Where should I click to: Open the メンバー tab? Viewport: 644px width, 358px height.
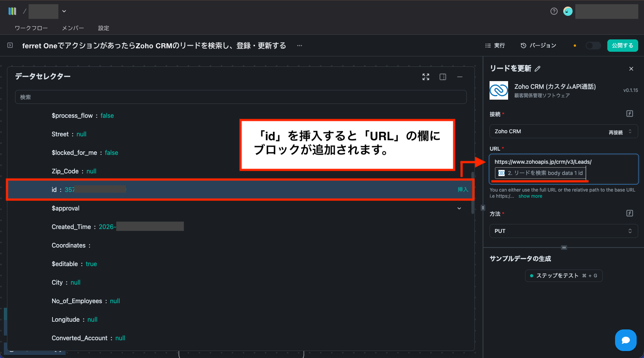[73, 28]
